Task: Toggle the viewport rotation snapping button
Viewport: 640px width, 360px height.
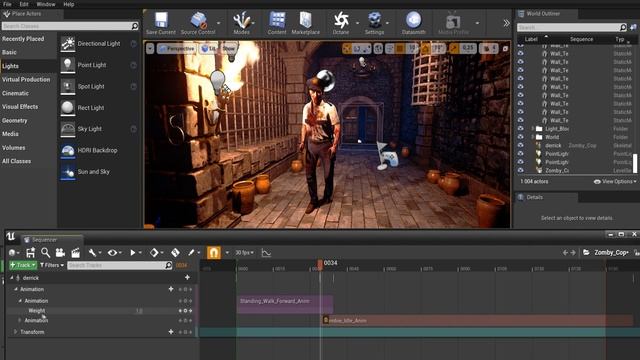Action: pyautogui.click(x=425, y=49)
